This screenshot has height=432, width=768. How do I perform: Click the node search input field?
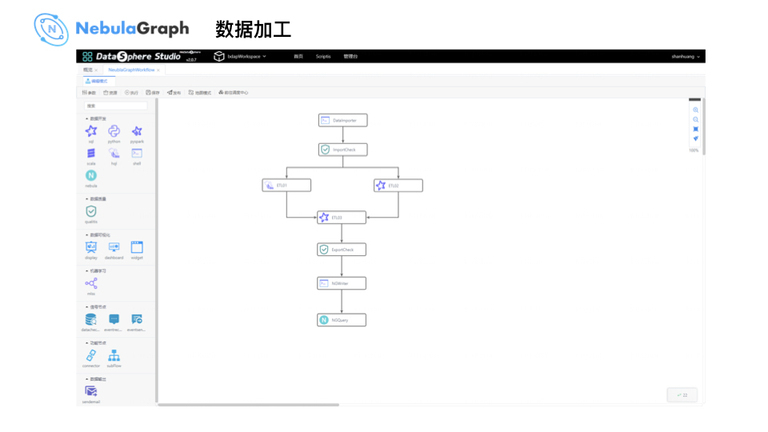point(116,106)
